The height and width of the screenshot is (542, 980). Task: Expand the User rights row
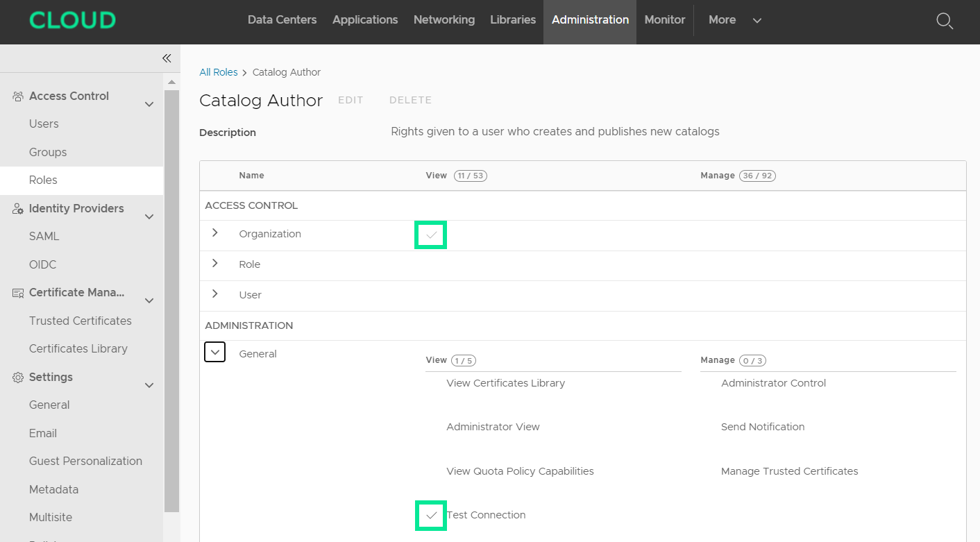(x=215, y=294)
